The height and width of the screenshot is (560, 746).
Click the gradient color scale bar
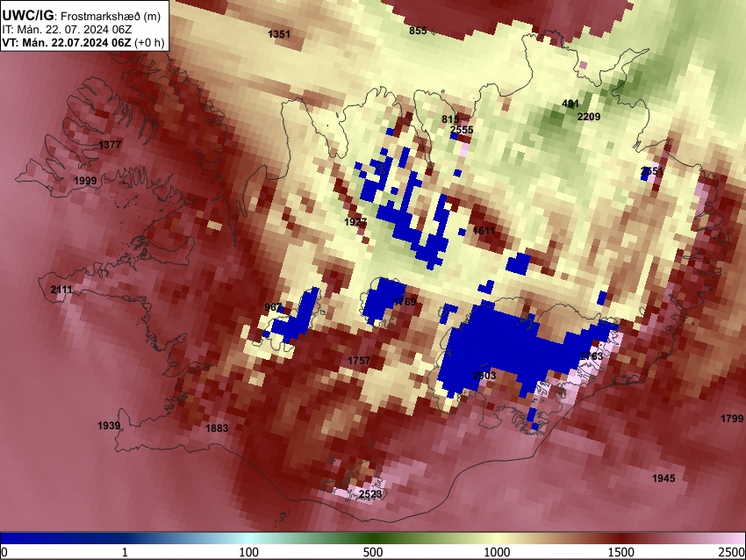tap(373, 538)
